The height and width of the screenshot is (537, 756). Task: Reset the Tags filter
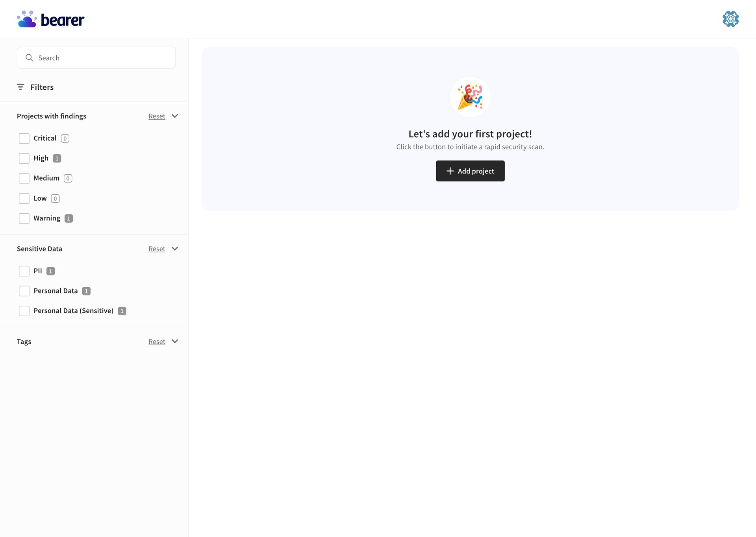[157, 341]
